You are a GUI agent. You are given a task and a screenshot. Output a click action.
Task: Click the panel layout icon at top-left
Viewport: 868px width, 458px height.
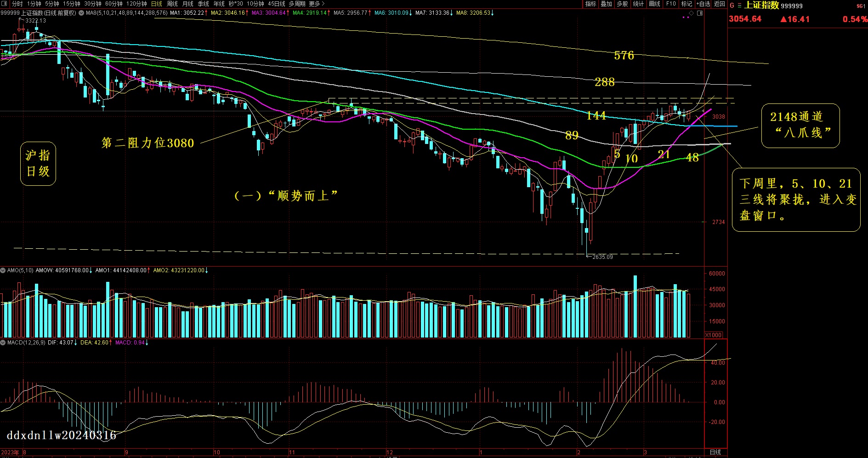tap(4, 4)
